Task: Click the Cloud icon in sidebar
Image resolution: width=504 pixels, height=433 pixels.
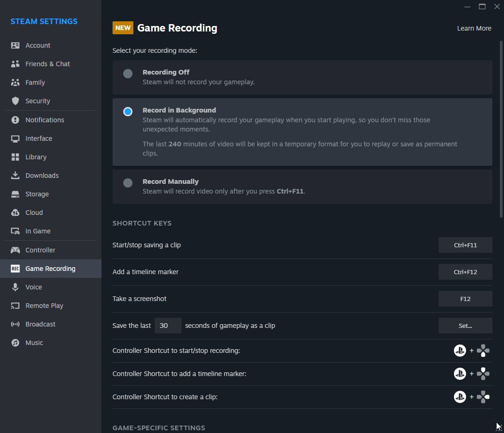Action: click(15, 213)
